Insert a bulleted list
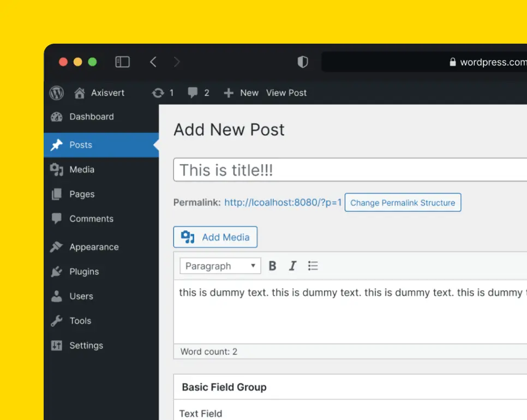 tap(313, 266)
